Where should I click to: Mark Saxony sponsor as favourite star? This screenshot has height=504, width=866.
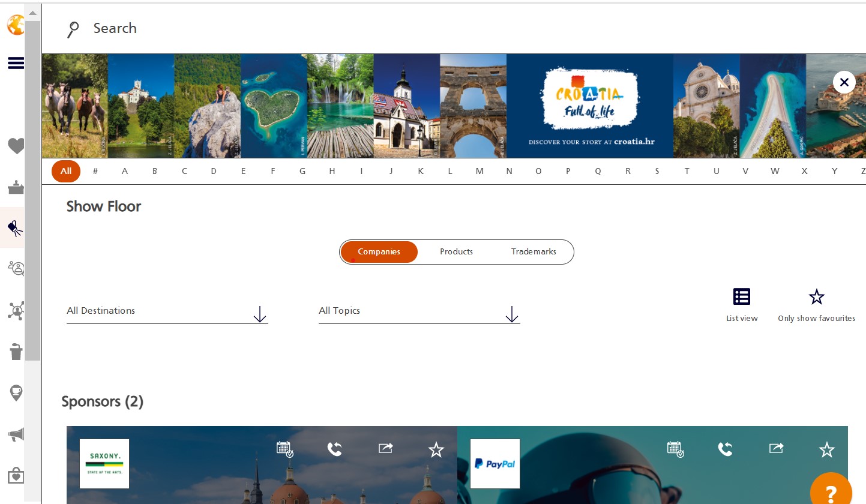pyautogui.click(x=436, y=449)
